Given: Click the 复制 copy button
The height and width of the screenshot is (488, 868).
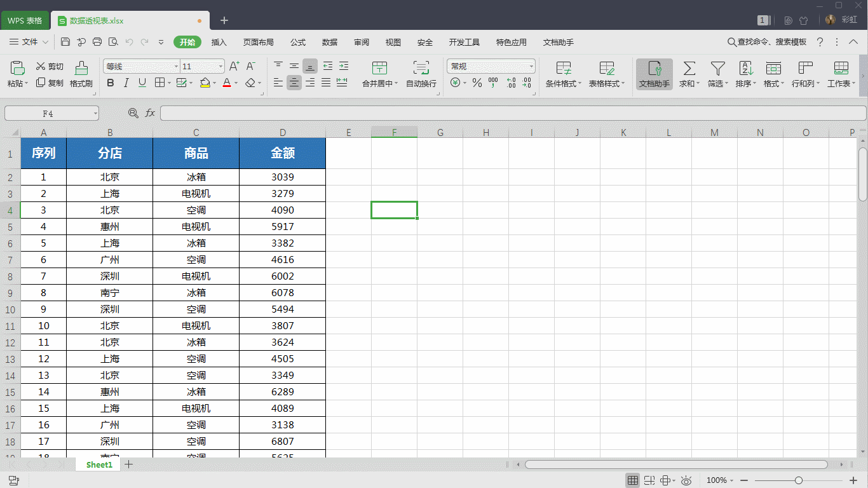Looking at the screenshot, I should (50, 83).
